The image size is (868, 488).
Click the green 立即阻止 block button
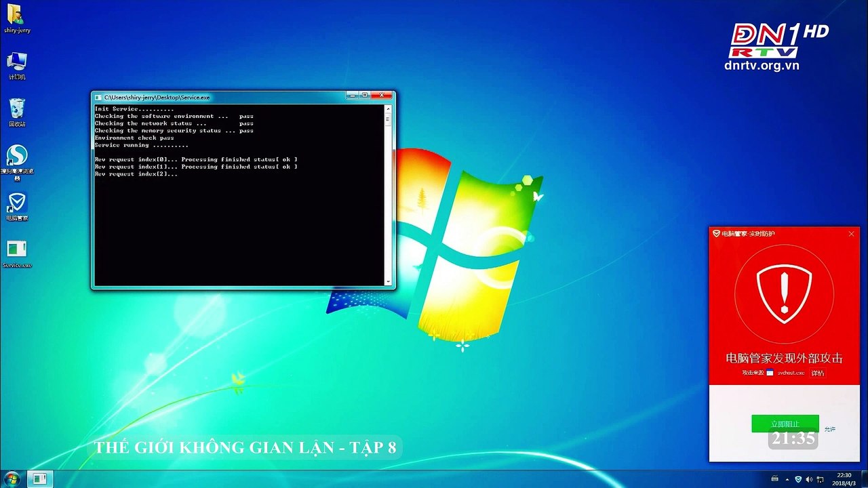(x=785, y=424)
